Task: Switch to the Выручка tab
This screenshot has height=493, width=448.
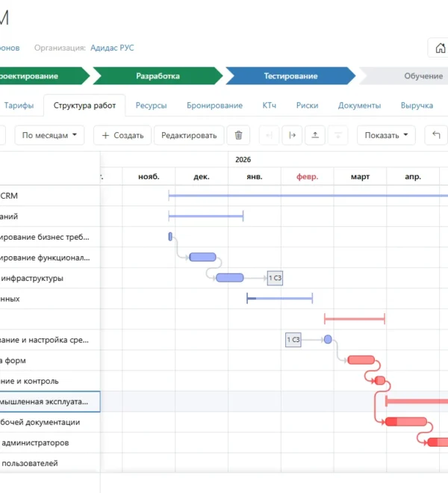Action: click(417, 105)
